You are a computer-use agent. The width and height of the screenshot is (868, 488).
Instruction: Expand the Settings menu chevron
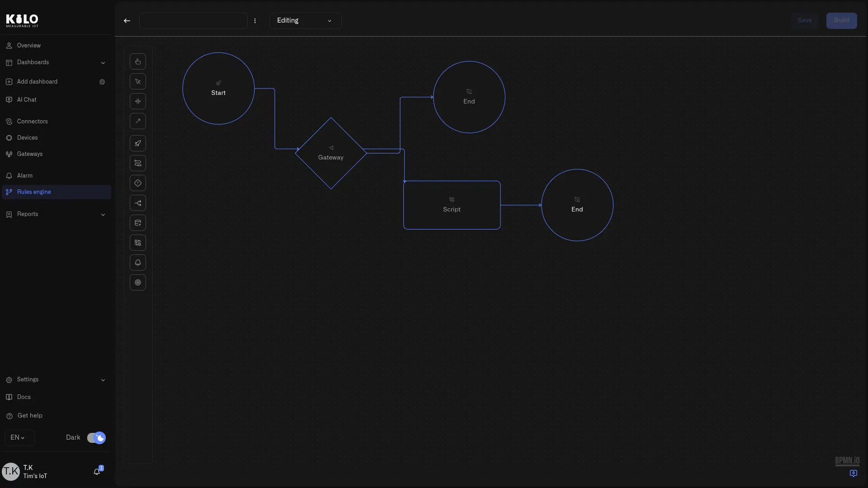pos(103,380)
